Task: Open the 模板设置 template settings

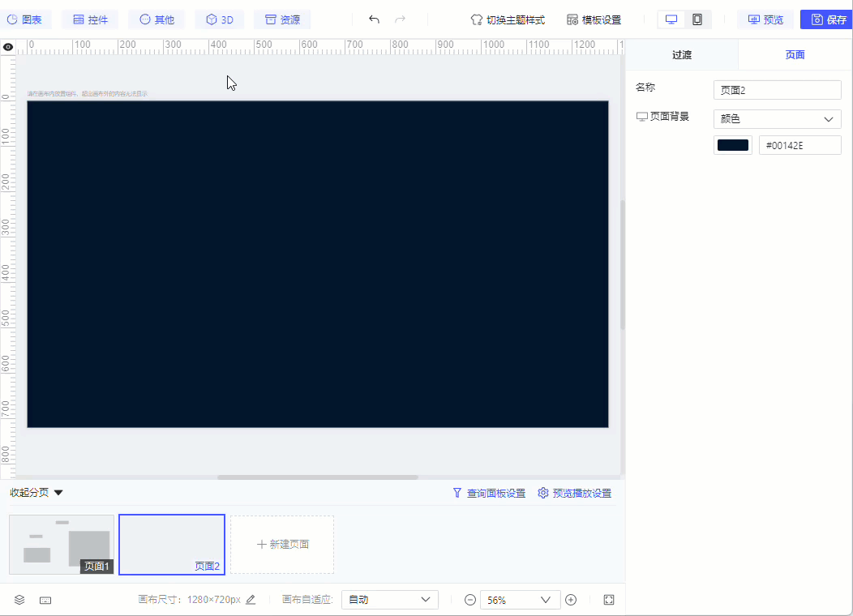Action: pyautogui.click(x=596, y=19)
